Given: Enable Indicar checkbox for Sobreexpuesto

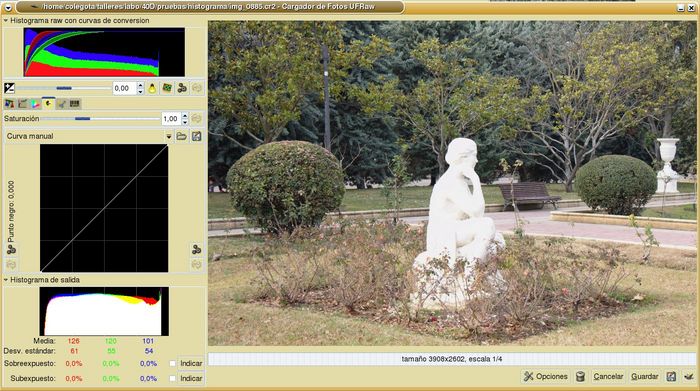Looking at the screenshot, I should pos(173,363).
